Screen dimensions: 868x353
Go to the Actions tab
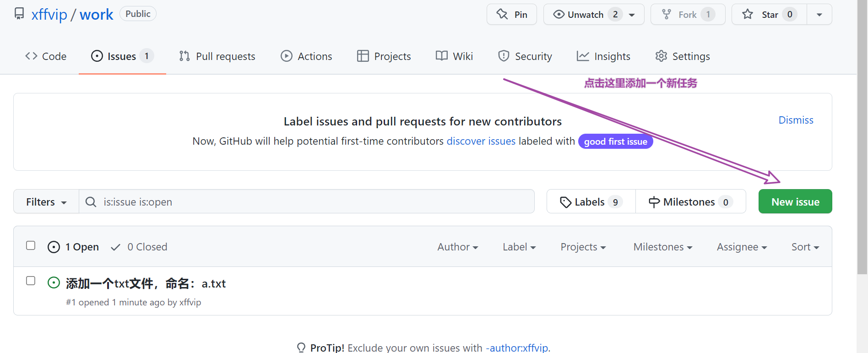coord(306,56)
